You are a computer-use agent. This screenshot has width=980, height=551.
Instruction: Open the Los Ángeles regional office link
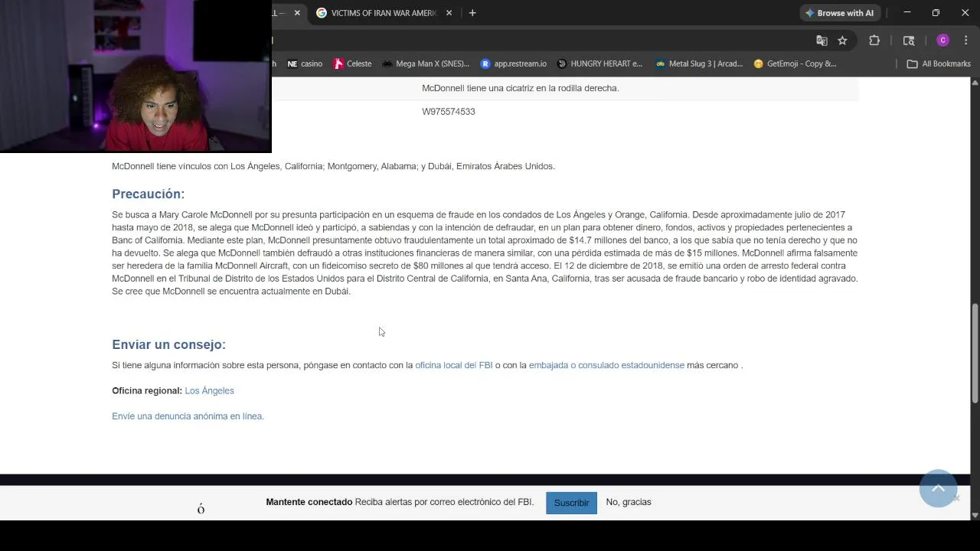pyautogui.click(x=209, y=390)
